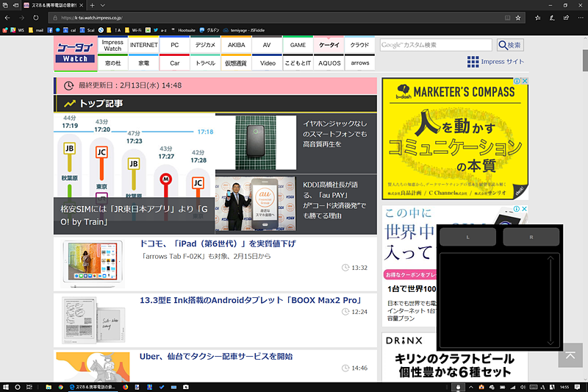588x392 pixels.
Task: Open the web notes pen icon
Action: tap(552, 18)
